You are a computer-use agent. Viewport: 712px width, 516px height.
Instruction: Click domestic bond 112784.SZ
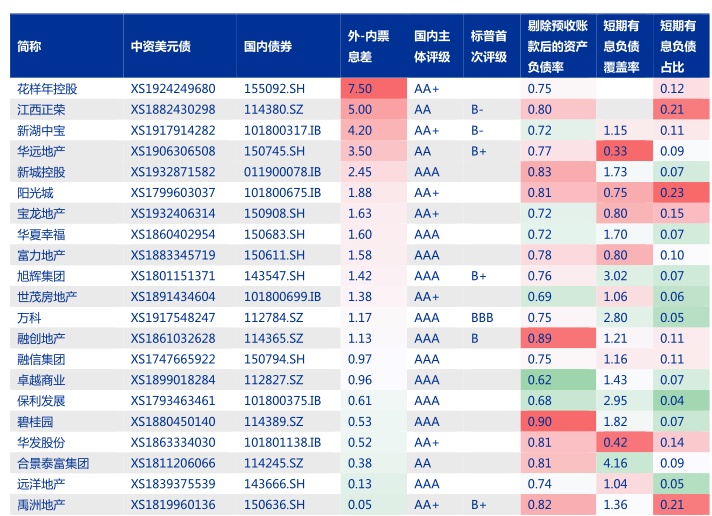pos(274,318)
